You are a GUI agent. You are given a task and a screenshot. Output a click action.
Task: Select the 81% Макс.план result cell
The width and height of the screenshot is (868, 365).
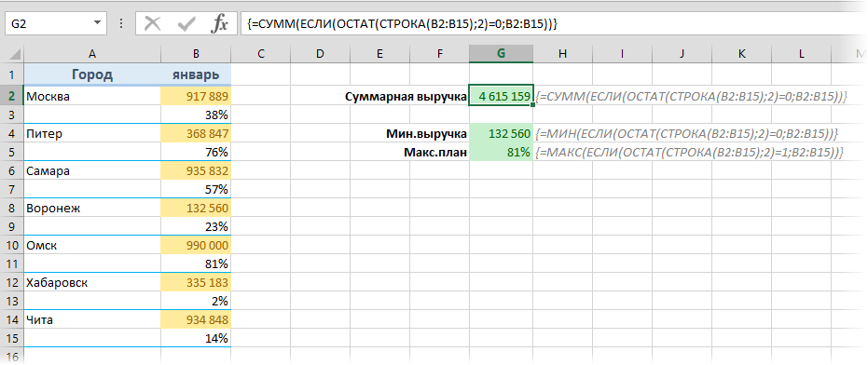point(501,152)
